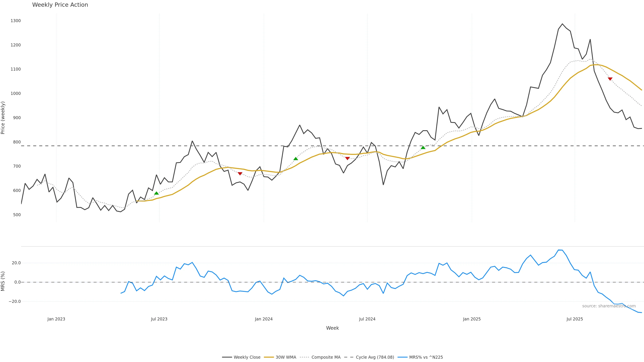Click the Jan 2024 x-axis label

(x=264, y=319)
